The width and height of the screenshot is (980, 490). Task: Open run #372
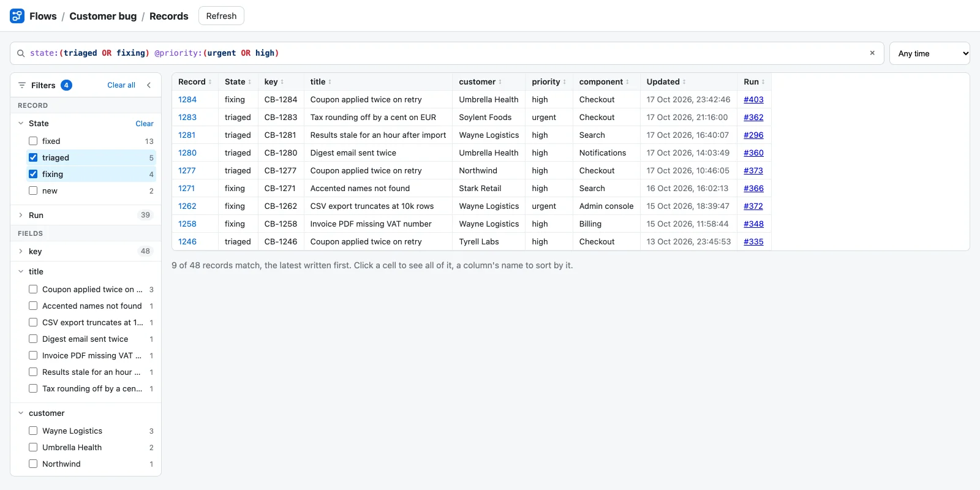(x=753, y=206)
